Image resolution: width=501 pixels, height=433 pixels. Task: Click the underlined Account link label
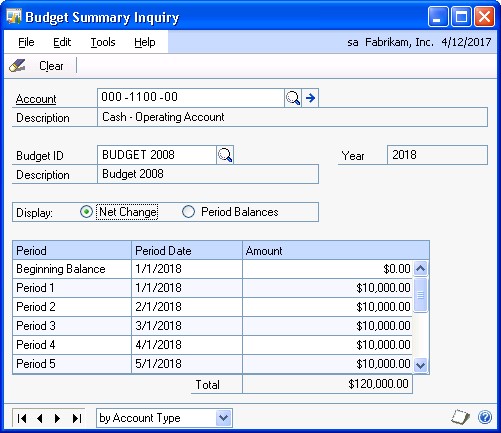click(x=36, y=99)
